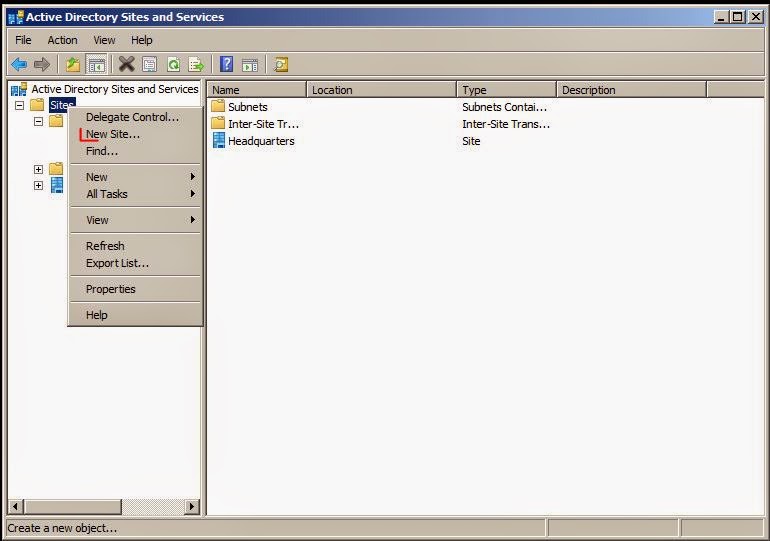Click the Export List toolbar icon
770x541 pixels.
[196, 64]
